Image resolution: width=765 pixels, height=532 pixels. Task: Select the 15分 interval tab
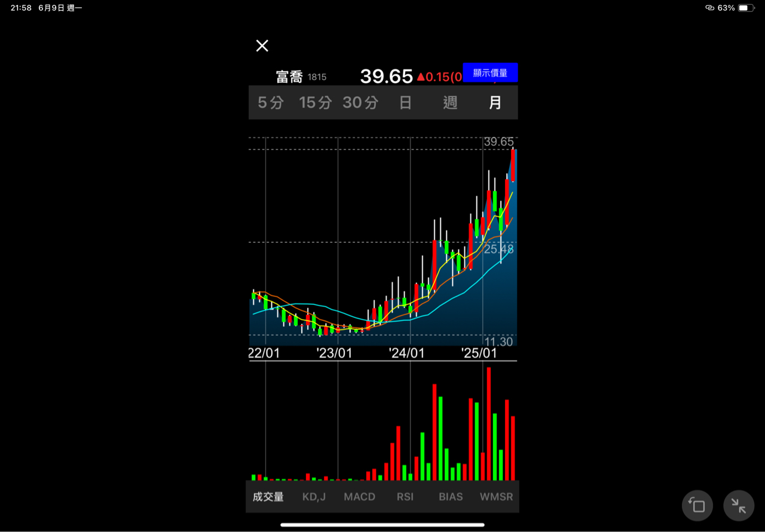(x=315, y=103)
